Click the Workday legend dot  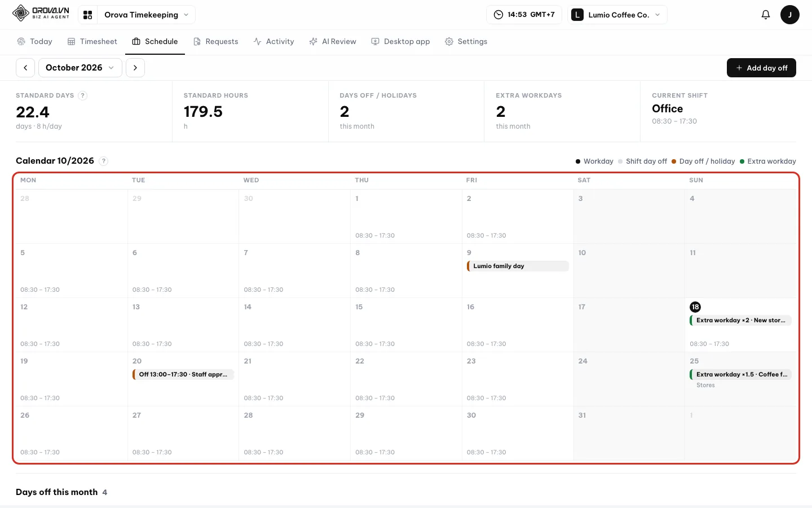[x=578, y=161]
